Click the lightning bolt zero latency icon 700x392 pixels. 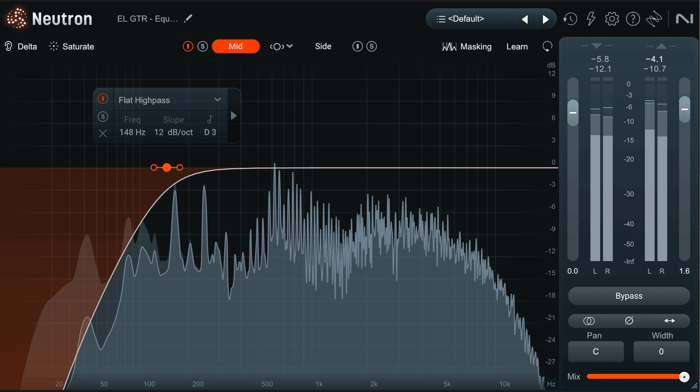(x=591, y=19)
